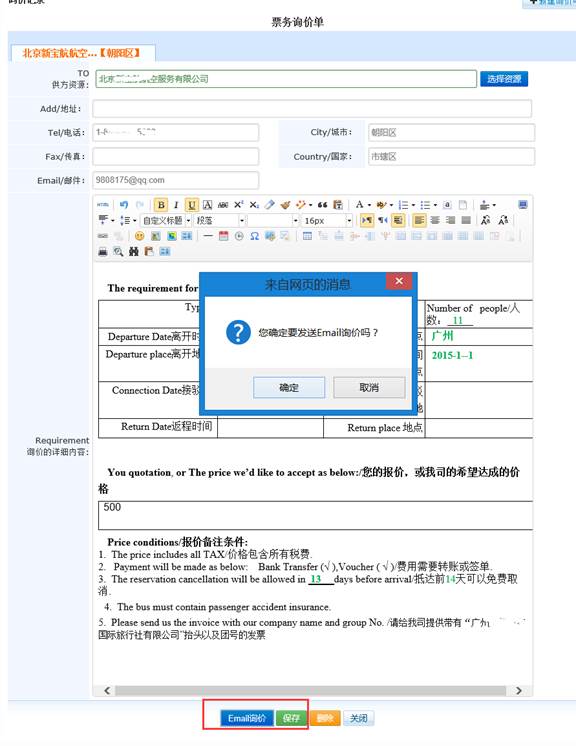
Task: Toggle right-to-left text direction
Action: (382, 220)
